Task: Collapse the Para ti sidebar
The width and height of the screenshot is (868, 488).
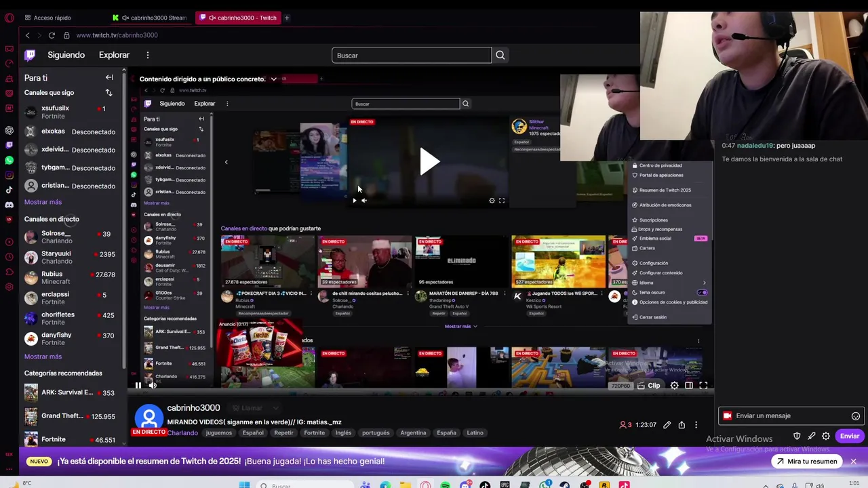Action: click(109, 77)
